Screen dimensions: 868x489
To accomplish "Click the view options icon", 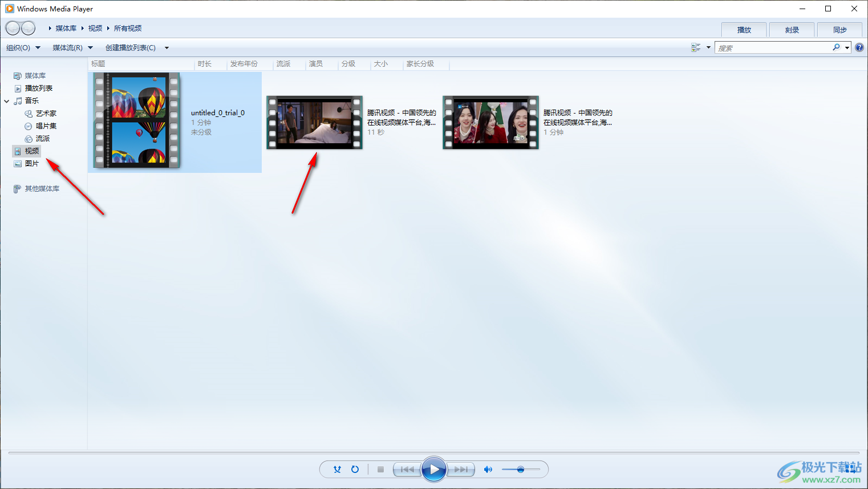I will 696,48.
